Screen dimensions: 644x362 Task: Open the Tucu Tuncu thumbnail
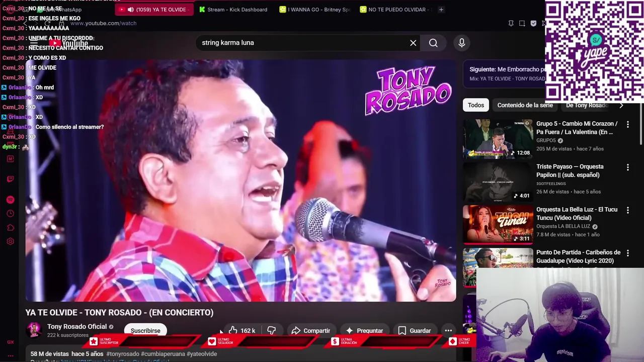pyautogui.click(x=498, y=225)
